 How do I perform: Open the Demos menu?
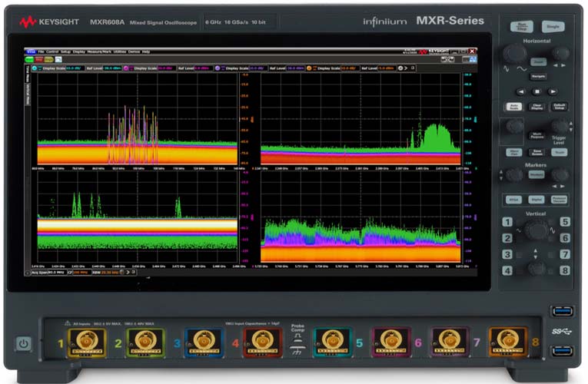coord(134,51)
